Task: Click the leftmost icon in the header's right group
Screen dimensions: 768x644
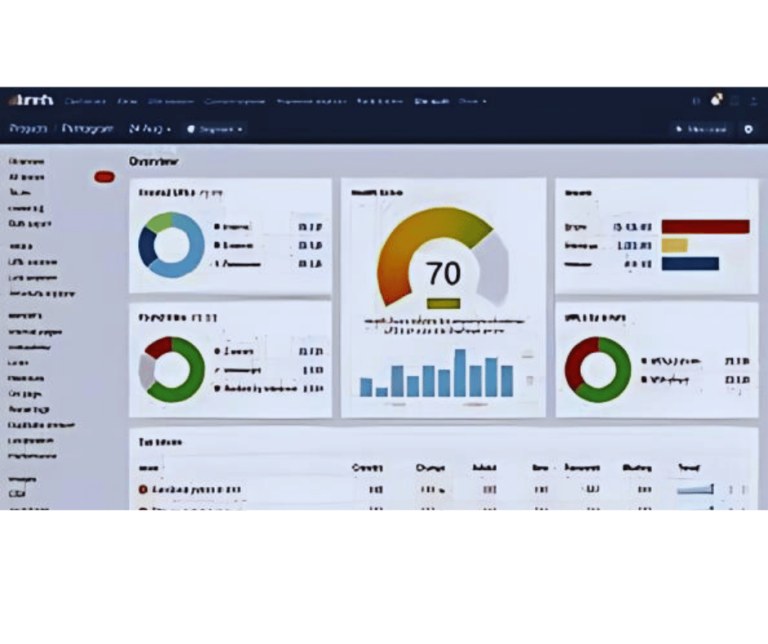Action: [696, 101]
